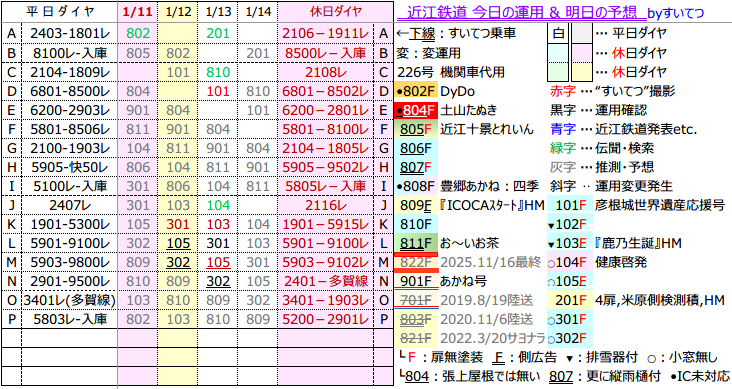Click 806 in row H under 1/11
The width and height of the screenshot is (732, 389).
point(138,167)
